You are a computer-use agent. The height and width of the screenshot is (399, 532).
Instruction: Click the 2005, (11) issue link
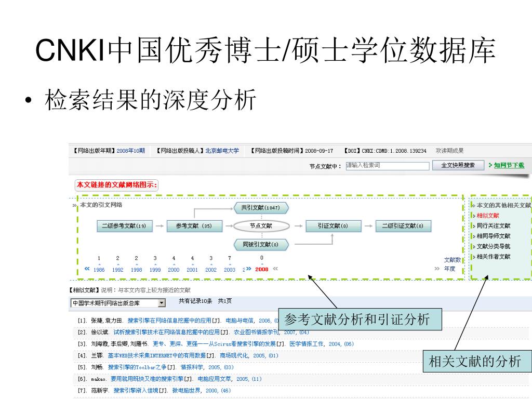click(x=249, y=379)
